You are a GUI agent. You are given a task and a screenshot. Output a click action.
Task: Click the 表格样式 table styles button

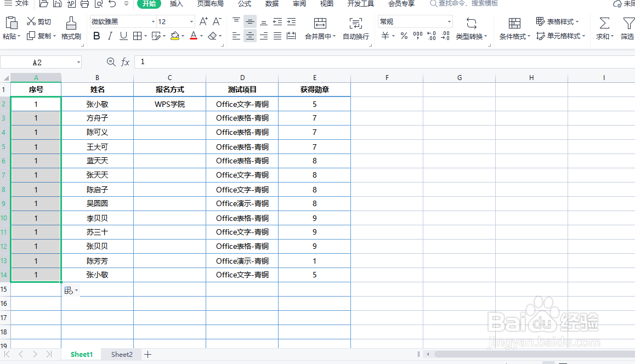560,21
